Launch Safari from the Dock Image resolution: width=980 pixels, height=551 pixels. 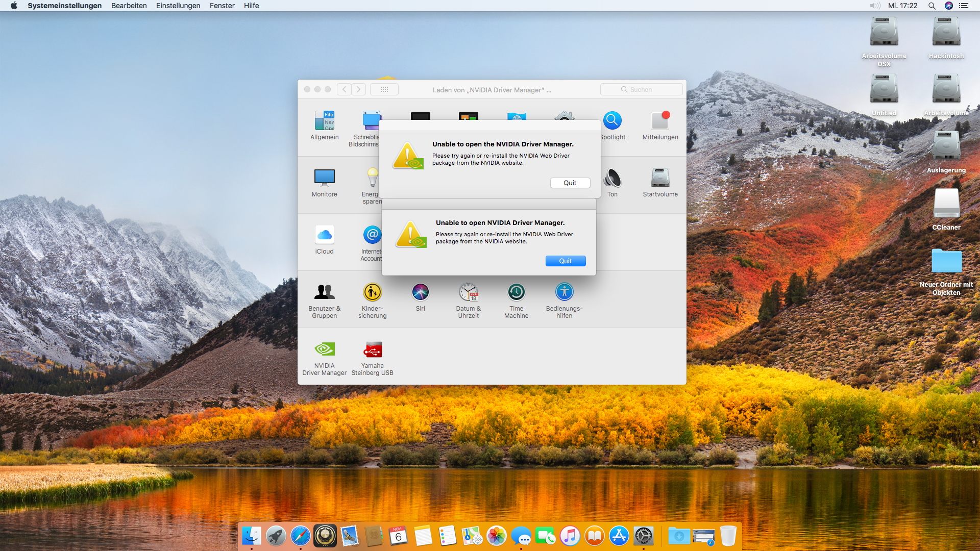click(301, 536)
